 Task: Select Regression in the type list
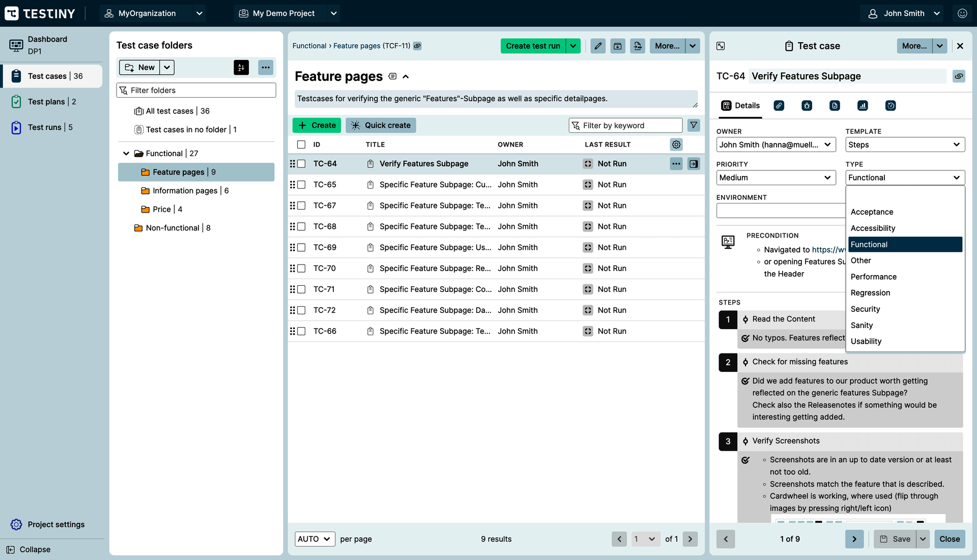(x=870, y=292)
